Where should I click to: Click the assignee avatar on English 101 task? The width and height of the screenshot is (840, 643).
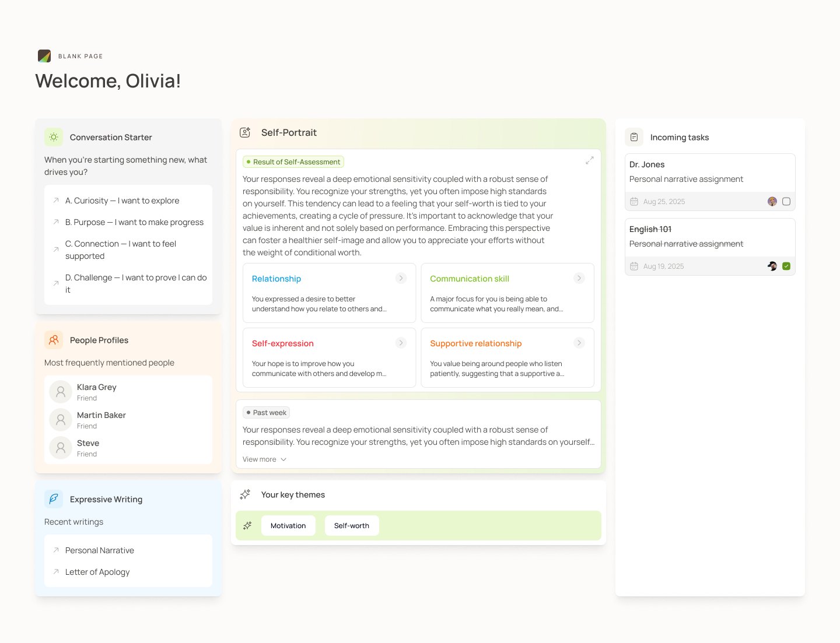772,266
